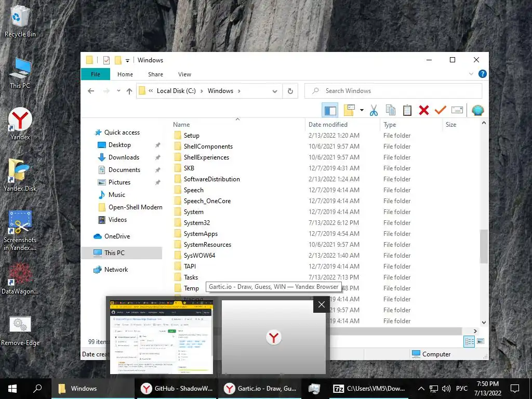Click the Email envelope toolbar icon
The image size is (532, 399).
(457, 110)
